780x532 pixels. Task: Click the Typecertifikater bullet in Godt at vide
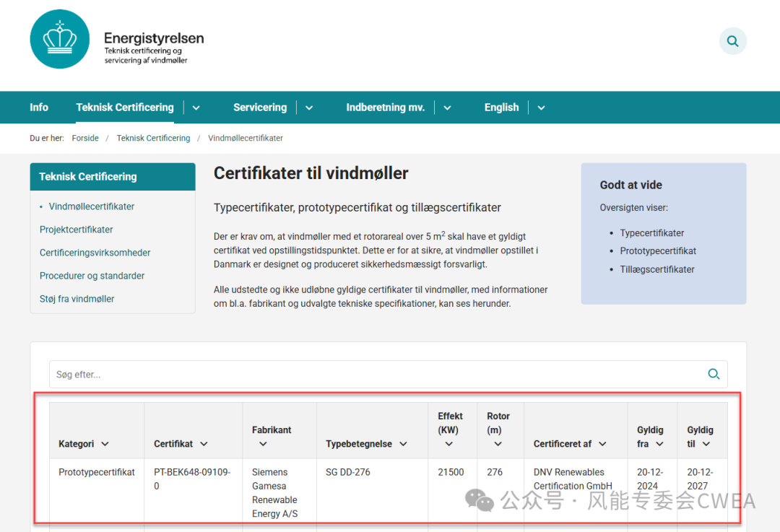(651, 233)
